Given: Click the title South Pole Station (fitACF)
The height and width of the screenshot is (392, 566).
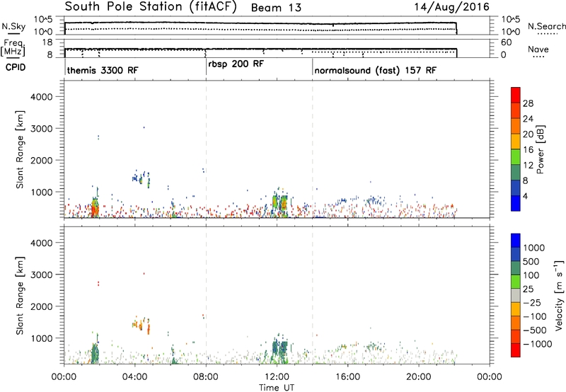Looking at the screenshot, I should pyautogui.click(x=151, y=7).
